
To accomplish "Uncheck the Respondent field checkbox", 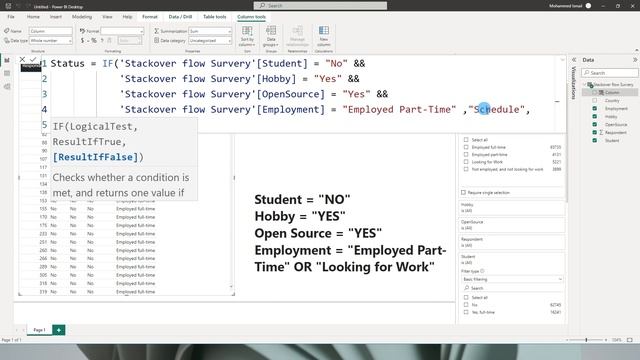I will (595, 132).
